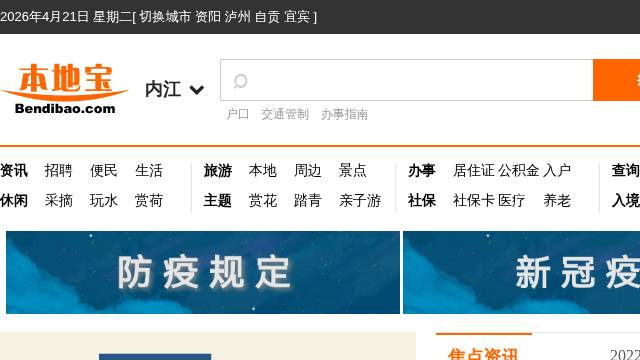Open the 防疫规定 banner

(203, 272)
